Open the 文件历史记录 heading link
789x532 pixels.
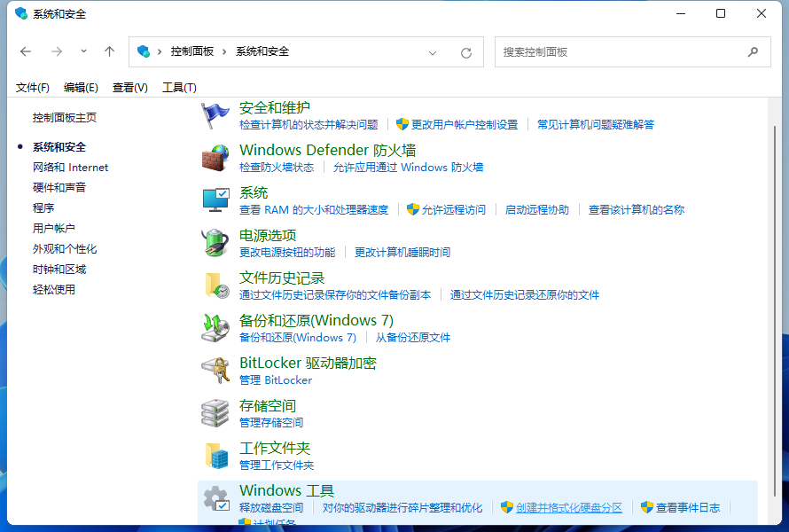coord(282,278)
